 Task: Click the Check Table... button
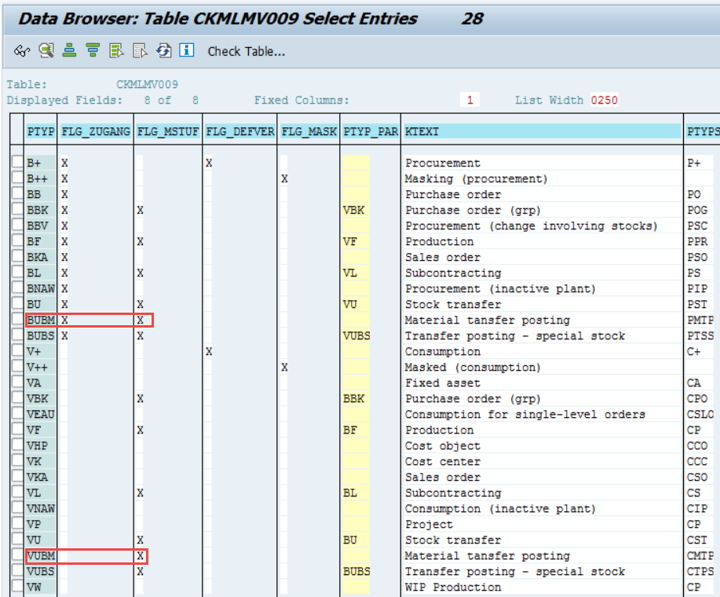click(246, 51)
